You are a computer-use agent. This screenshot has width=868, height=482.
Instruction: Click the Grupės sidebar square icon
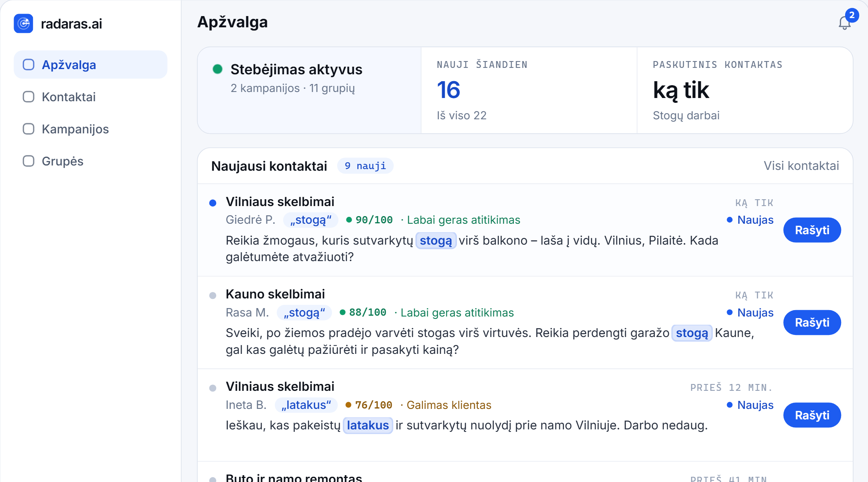(x=29, y=161)
